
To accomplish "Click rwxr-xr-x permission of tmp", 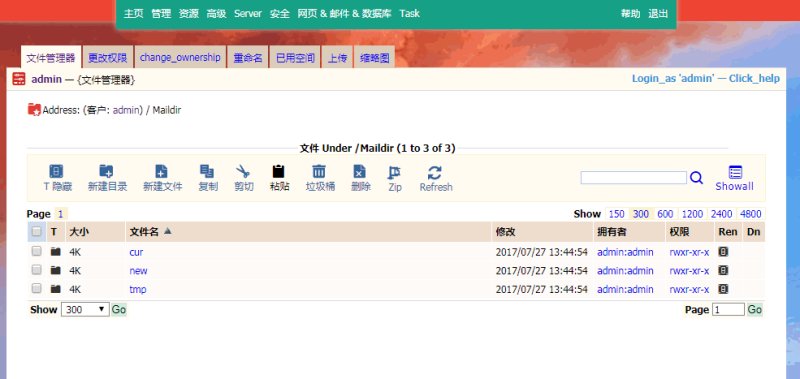I will click(x=689, y=289).
